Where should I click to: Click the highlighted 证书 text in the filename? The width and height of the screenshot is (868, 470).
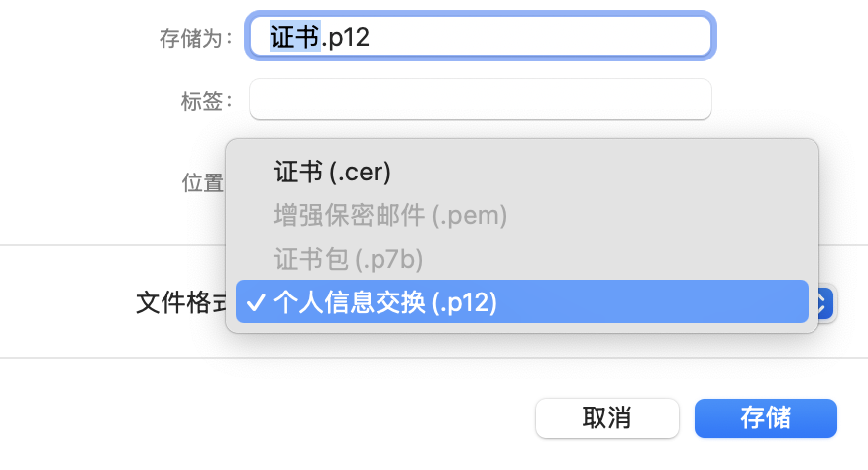[294, 38]
